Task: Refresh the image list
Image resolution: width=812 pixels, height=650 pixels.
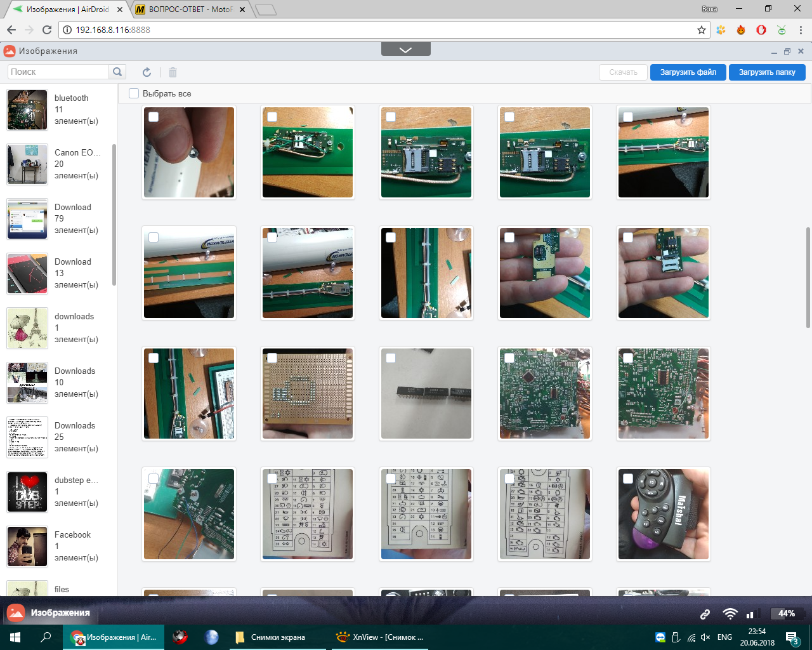Action: click(x=147, y=72)
